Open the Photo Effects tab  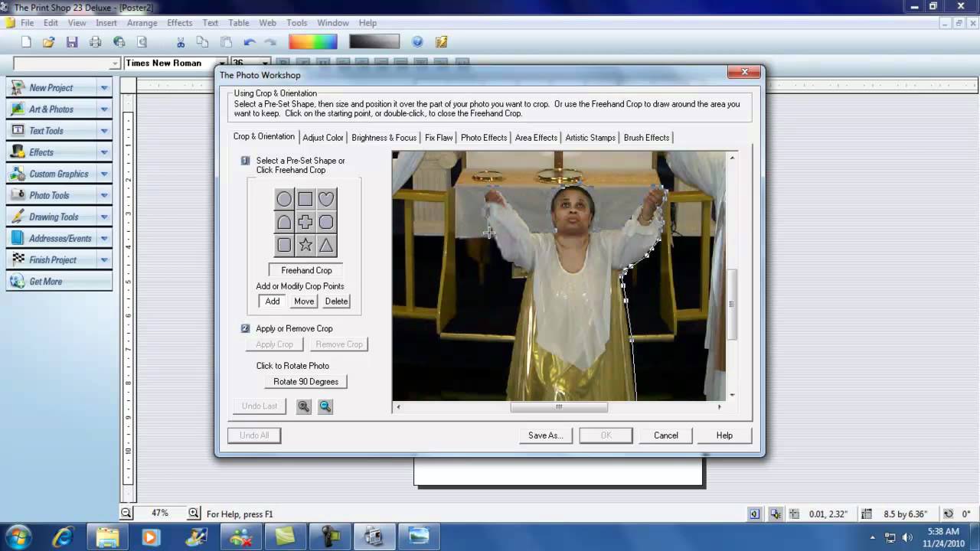coord(484,138)
